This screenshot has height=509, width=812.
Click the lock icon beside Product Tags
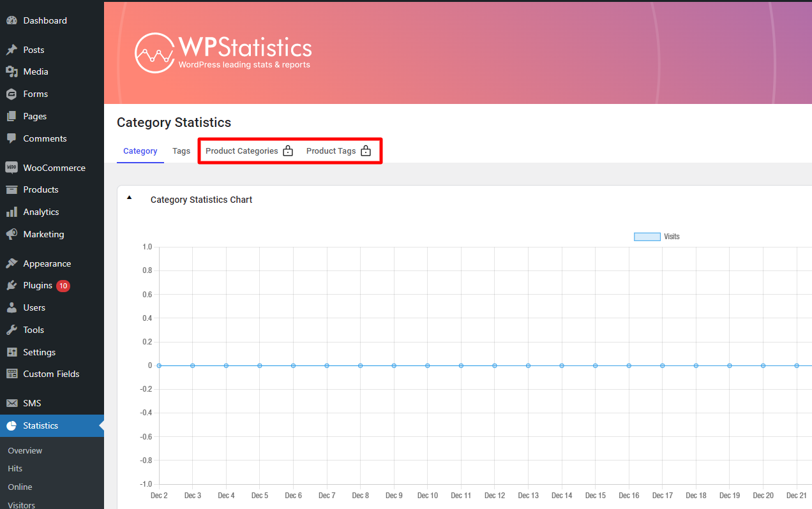pyautogui.click(x=365, y=151)
